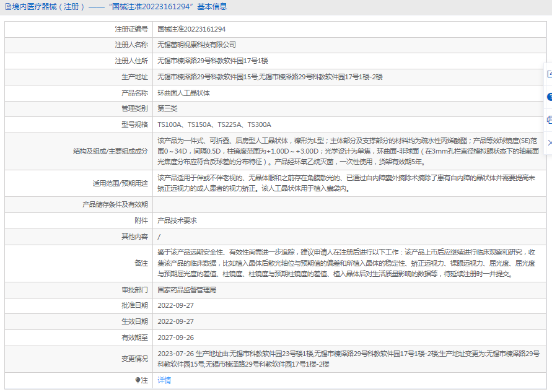Click the 注册人住所 row label
Screen dimensions: 552x392
pos(131,61)
